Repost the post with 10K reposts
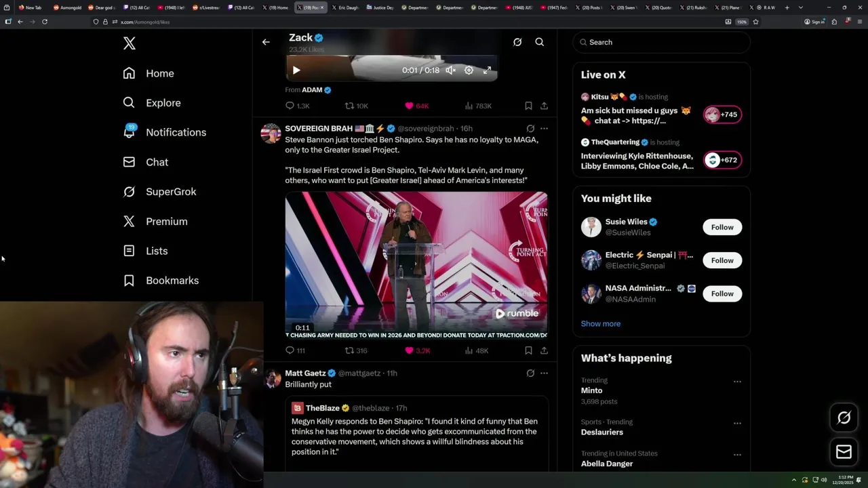Viewport: 868px width, 488px height. coord(357,106)
